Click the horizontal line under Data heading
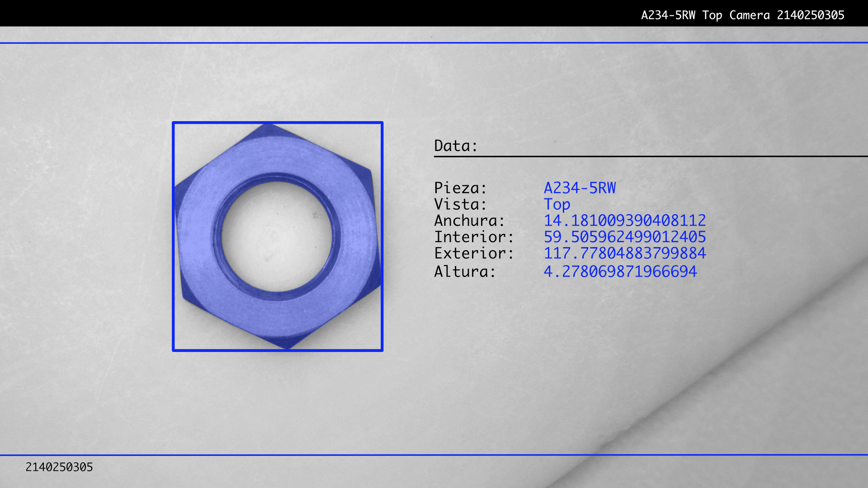Image resolution: width=868 pixels, height=488 pixels. (x=650, y=156)
